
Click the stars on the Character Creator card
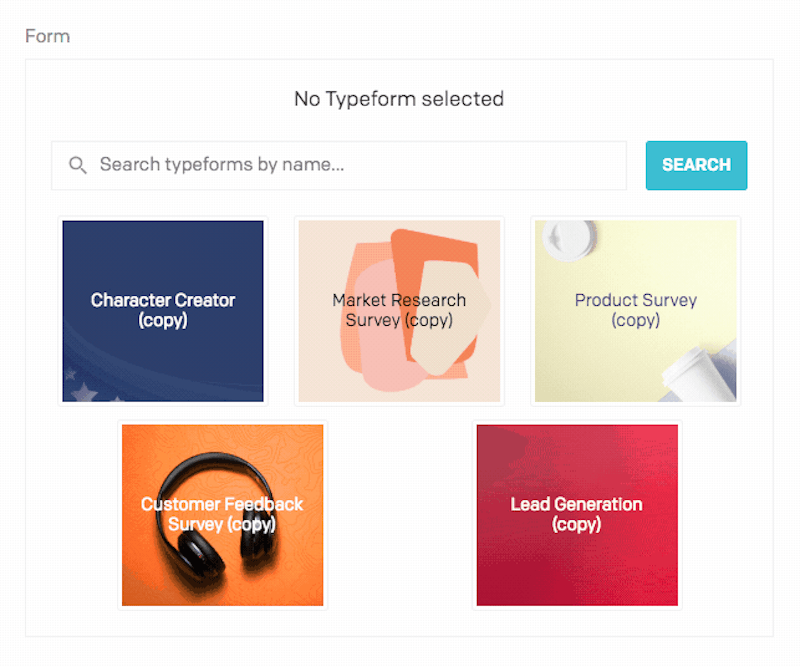tap(83, 389)
